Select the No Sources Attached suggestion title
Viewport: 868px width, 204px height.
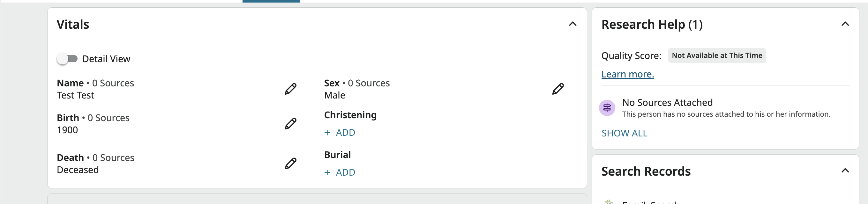(x=667, y=102)
